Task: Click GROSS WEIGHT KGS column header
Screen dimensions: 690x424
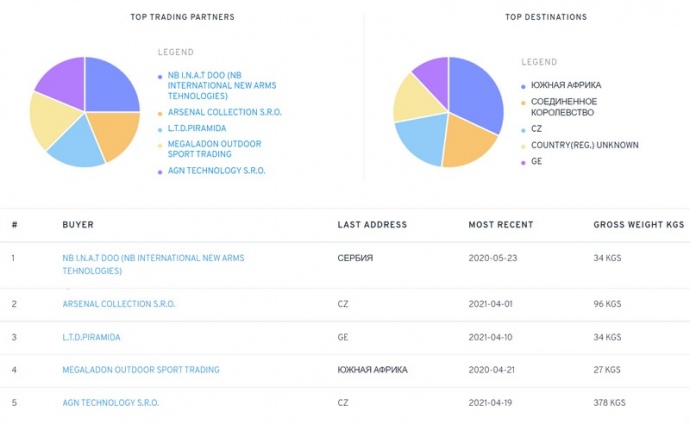Action: 638,225
